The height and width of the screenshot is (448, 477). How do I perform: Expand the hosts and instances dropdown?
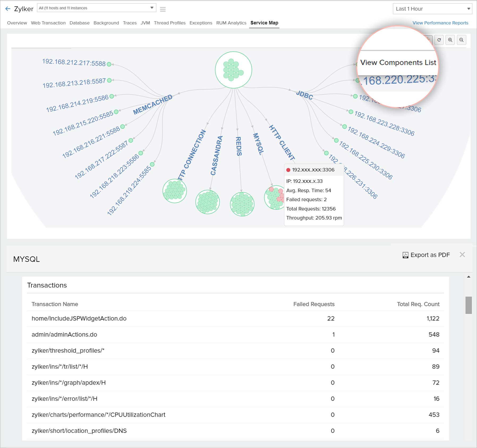pyautogui.click(x=97, y=8)
